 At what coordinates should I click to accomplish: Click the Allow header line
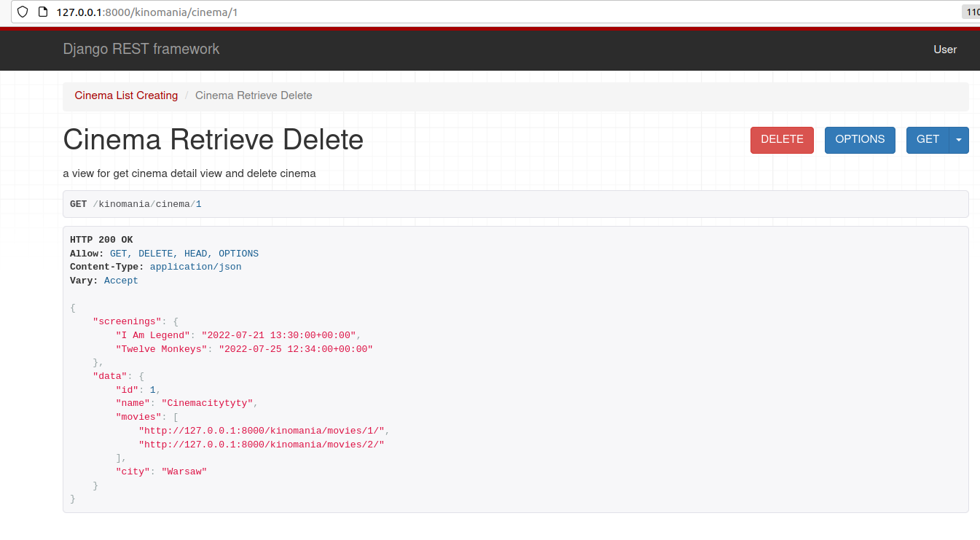pyautogui.click(x=164, y=254)
